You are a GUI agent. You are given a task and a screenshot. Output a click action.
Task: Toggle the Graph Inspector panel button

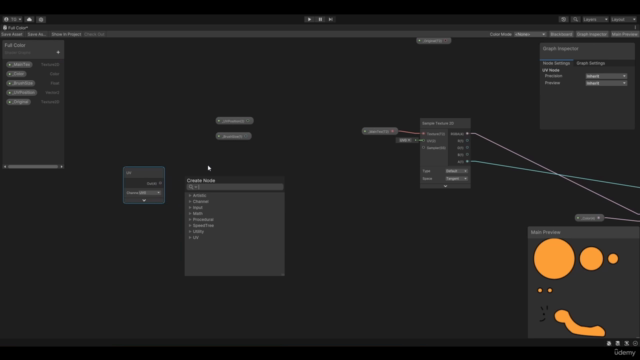[592, 34]
